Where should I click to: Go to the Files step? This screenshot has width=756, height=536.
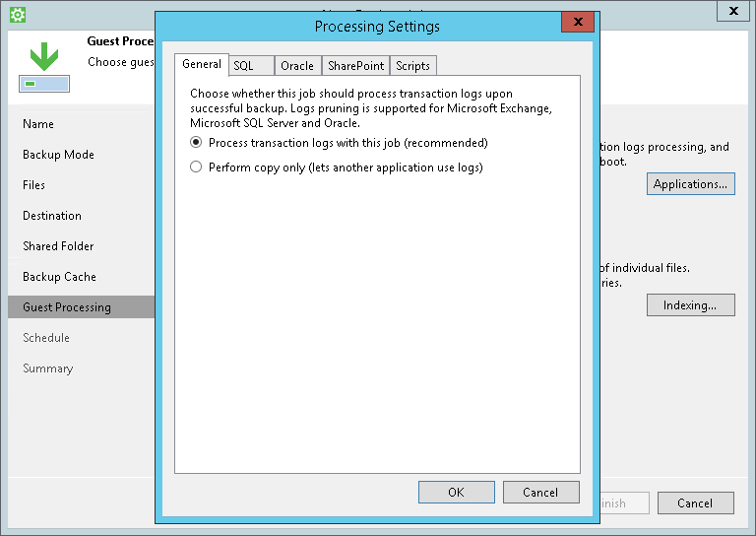(x=33, y=185)
